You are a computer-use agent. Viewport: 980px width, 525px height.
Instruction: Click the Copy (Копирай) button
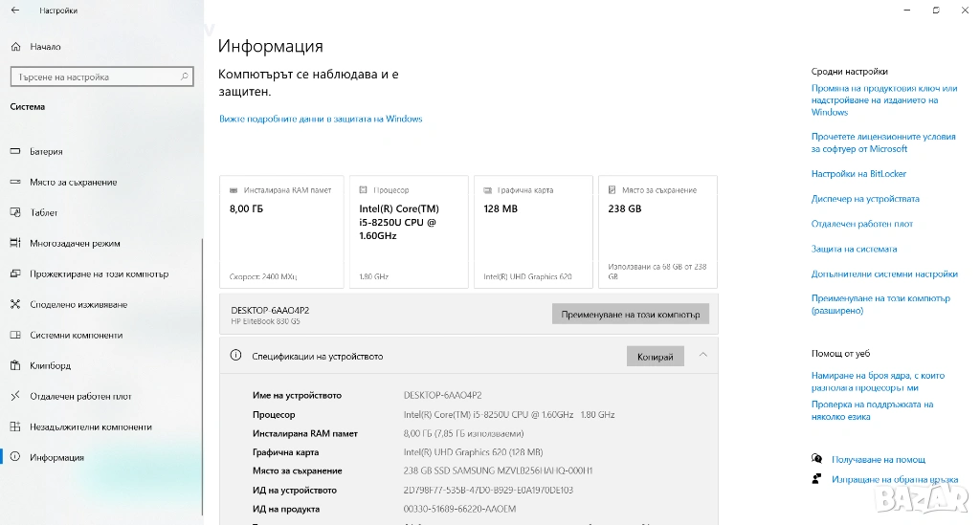point(656,357)
